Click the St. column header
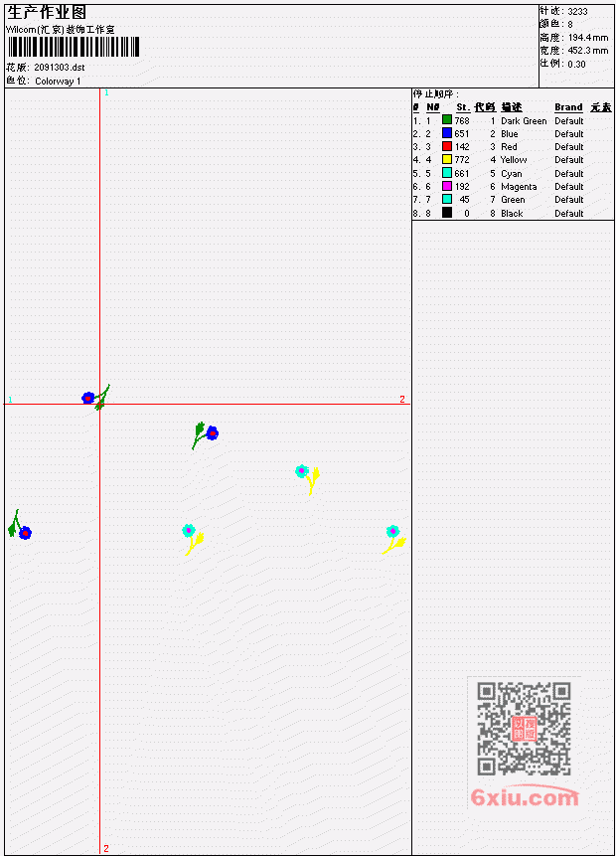This screenshot has width=616, height=856. [x=463, y=107]
